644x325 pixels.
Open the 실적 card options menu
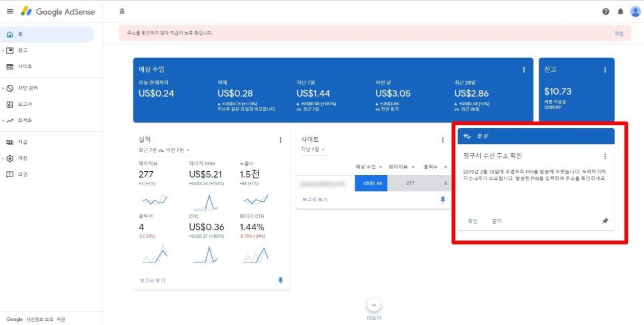281,140
